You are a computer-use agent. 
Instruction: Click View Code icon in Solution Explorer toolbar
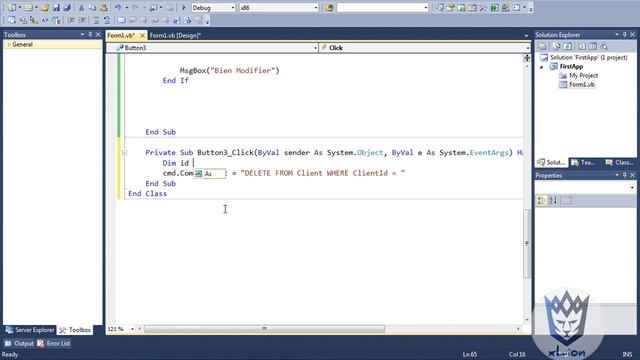coord(582,46)
